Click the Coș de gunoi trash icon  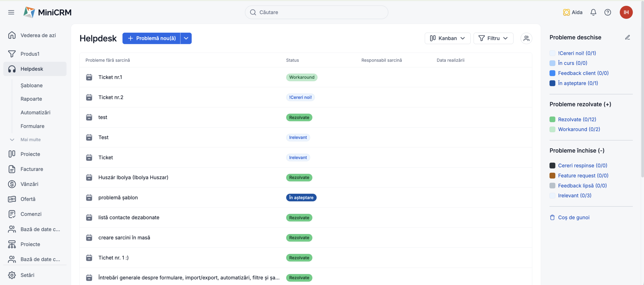pos(552,217)
